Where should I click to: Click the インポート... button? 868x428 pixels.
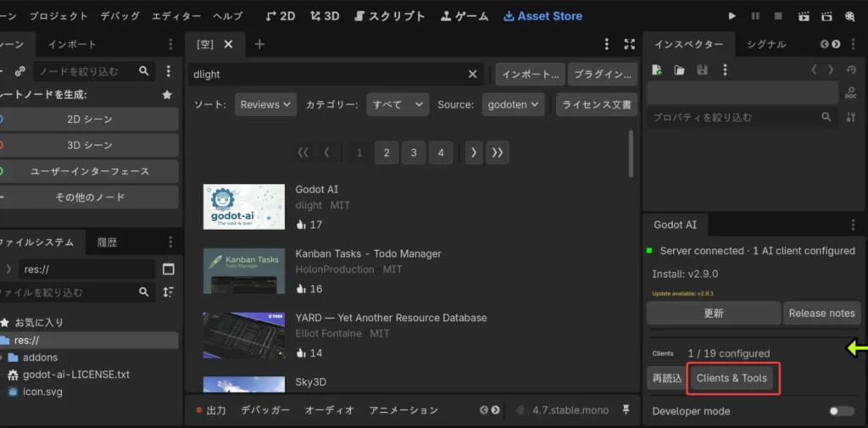[530, 75]
